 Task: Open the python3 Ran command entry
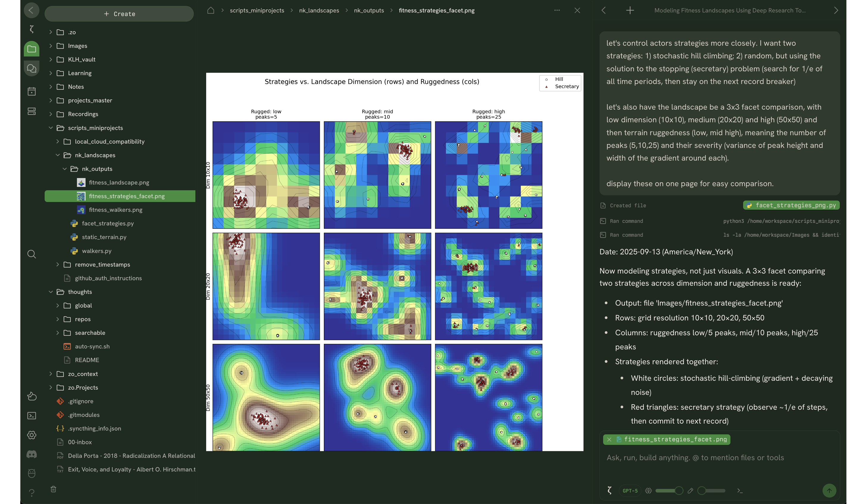720,221
